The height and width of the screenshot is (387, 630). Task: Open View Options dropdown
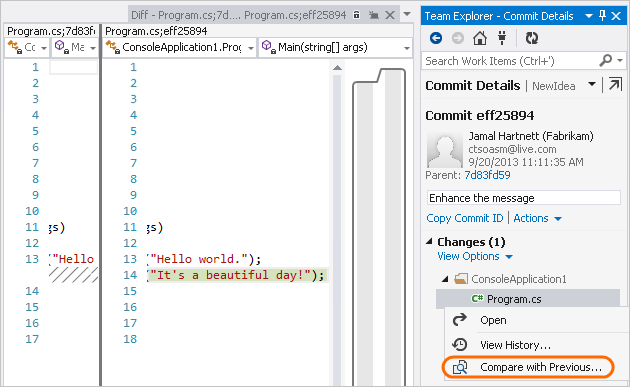coord(475,256)
